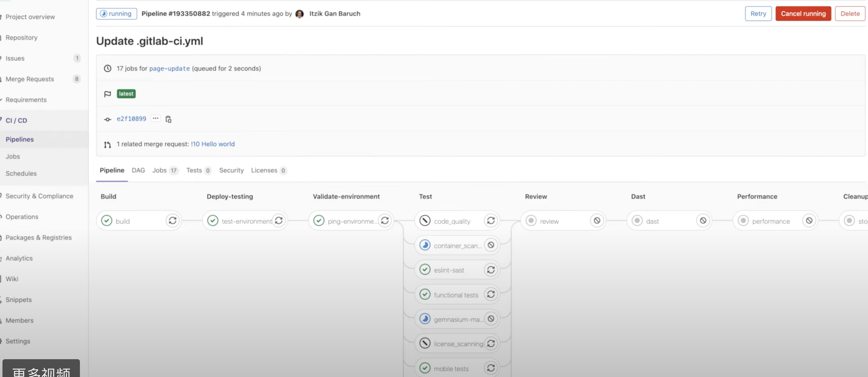Select Pipelines in sidebar submenu
The height and width of the screenshot is (377, 868).
coord(20,139)
